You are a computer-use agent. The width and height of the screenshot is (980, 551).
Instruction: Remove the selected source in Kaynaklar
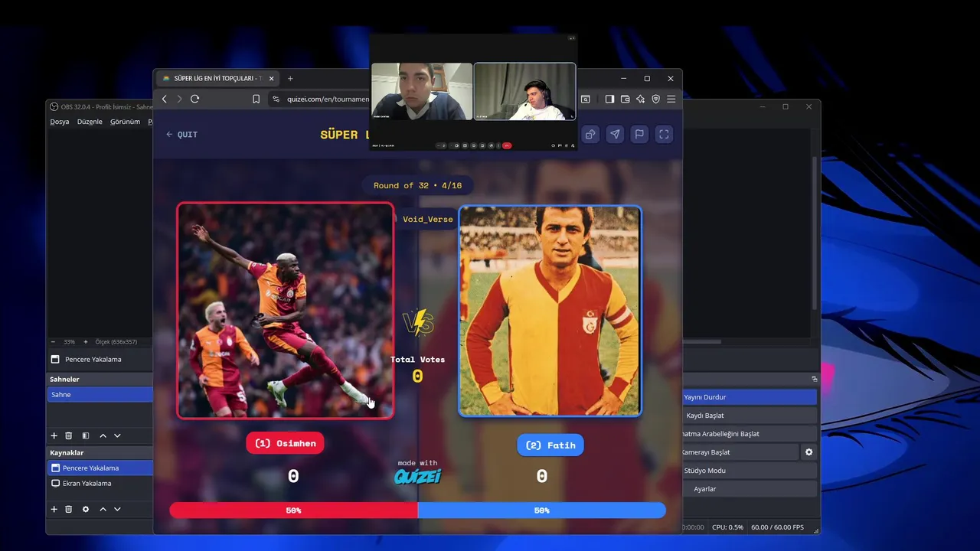click(x=68, y=509)
